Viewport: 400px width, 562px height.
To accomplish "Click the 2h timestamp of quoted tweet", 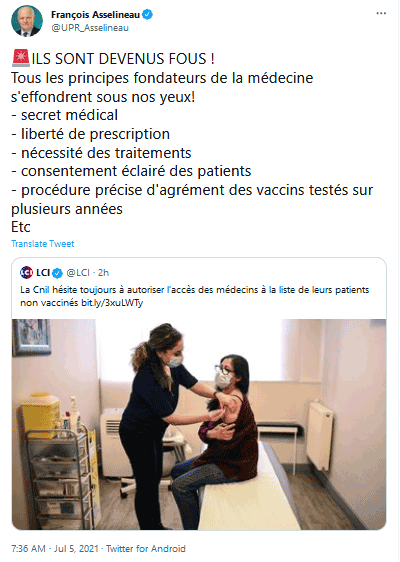I will point(104,273).
